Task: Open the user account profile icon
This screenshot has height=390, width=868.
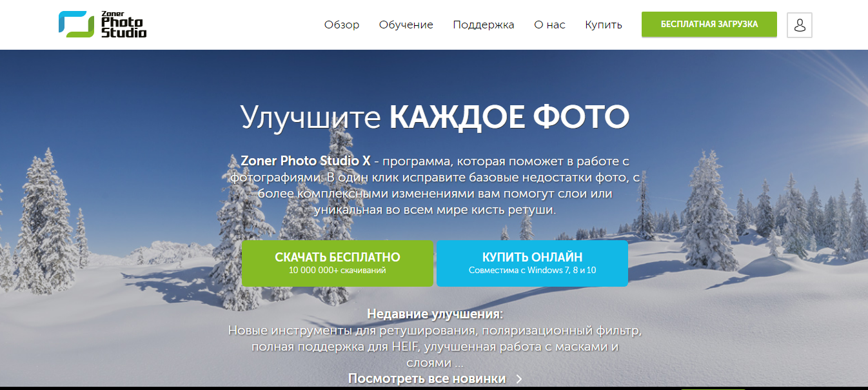Action: (800, 25)
